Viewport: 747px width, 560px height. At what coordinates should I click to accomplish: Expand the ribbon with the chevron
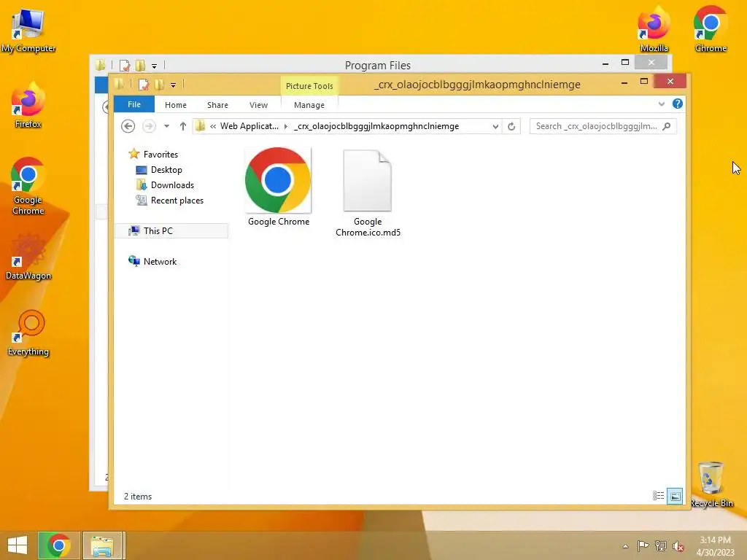[x=661, y=104]
